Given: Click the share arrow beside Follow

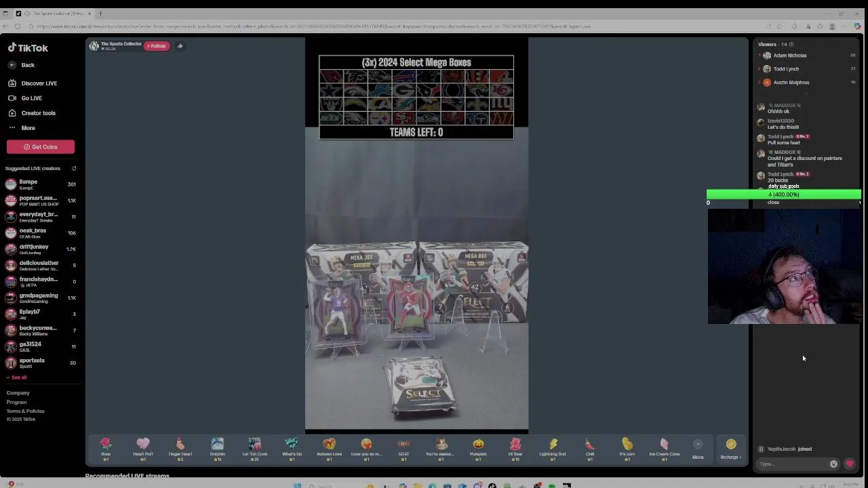Looking at the screenshot, I should (180, 46).
